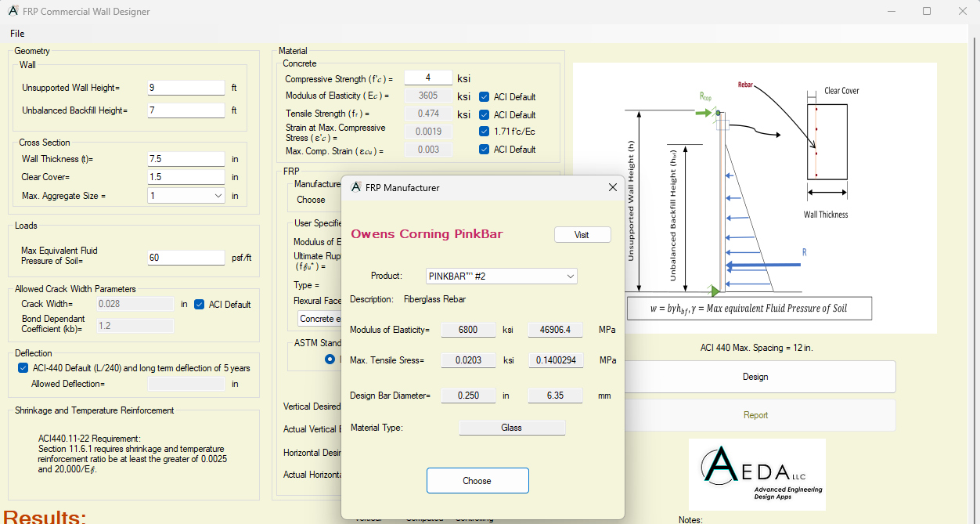Click the Fiberglass Rebar description text

pos(434,299)
